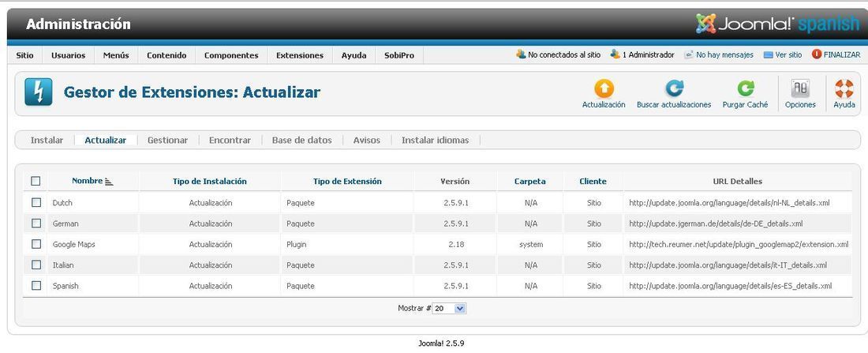Viewport: 868px width, 353px height.
Task: Click the green Purgar Caché icon
Action: pos(745,88)
